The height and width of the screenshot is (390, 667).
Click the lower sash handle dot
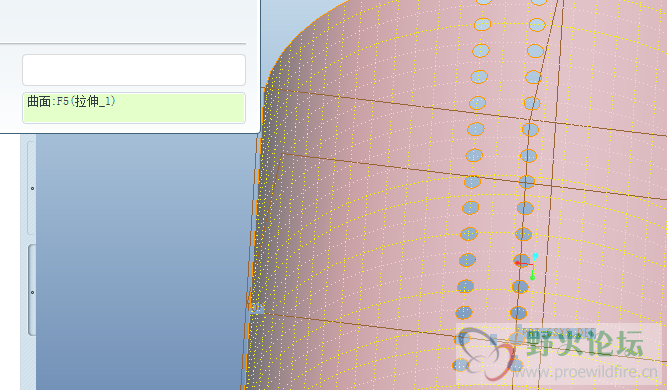tap(32, 293)
